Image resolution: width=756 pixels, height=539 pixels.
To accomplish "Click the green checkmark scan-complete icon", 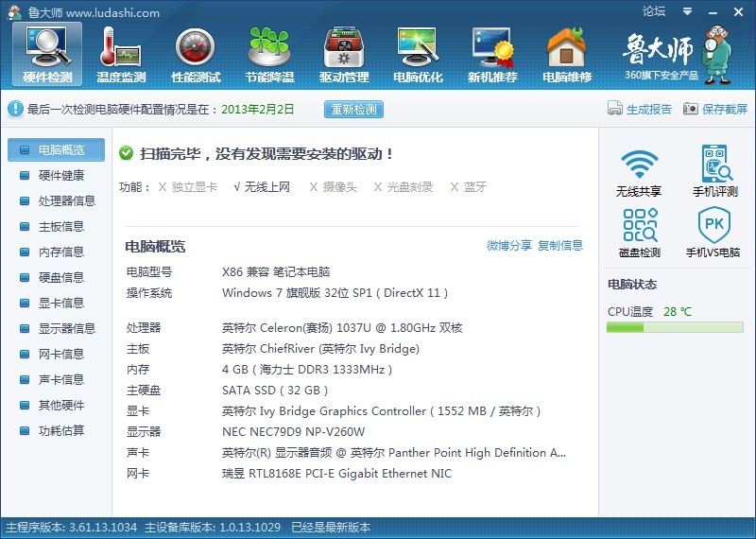I will point(127,153).
